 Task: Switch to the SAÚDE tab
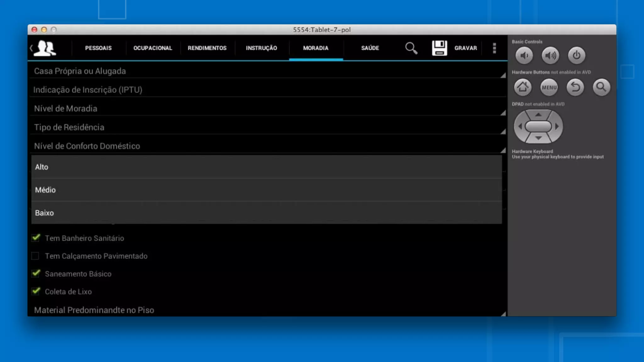click(x=370, y=48)
